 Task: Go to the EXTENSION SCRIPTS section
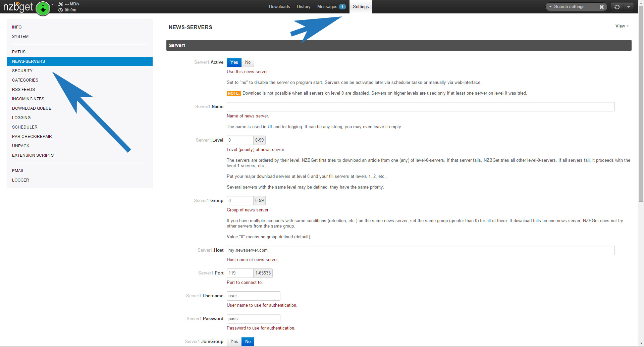pos(33,155)
